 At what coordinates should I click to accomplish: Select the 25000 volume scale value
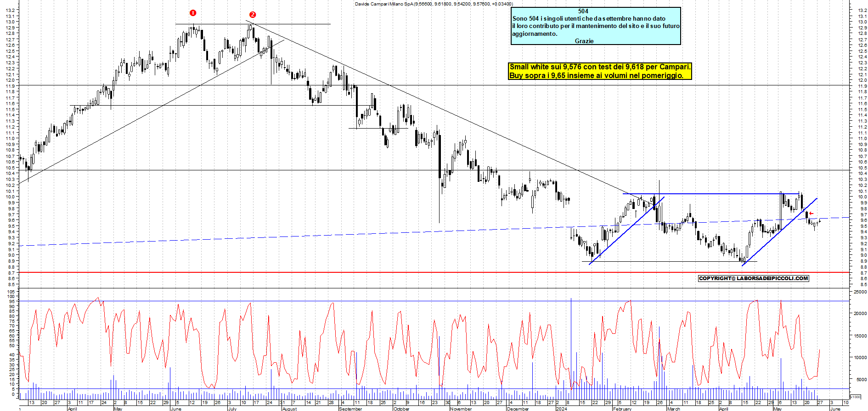860,292
